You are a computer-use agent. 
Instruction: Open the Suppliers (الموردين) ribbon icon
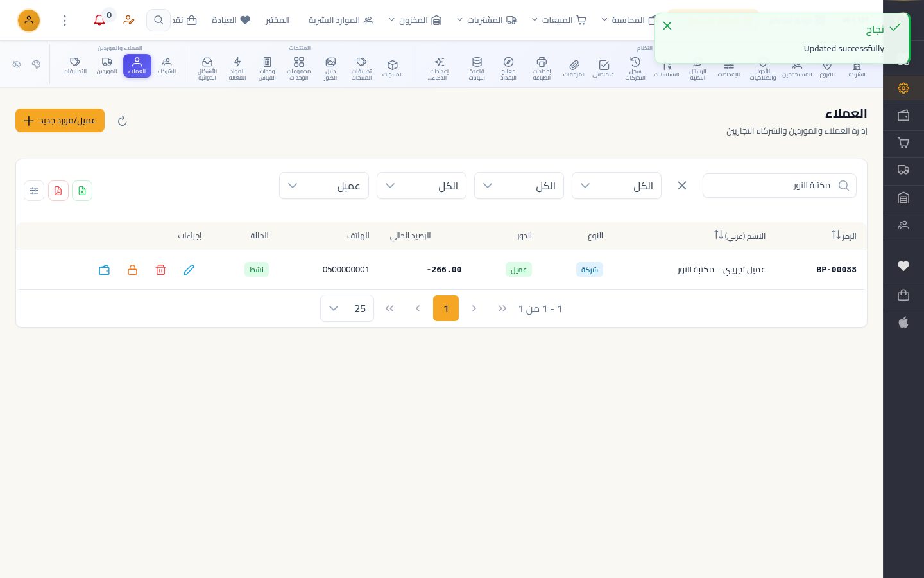pyautogui.click(x=107, y=66)
